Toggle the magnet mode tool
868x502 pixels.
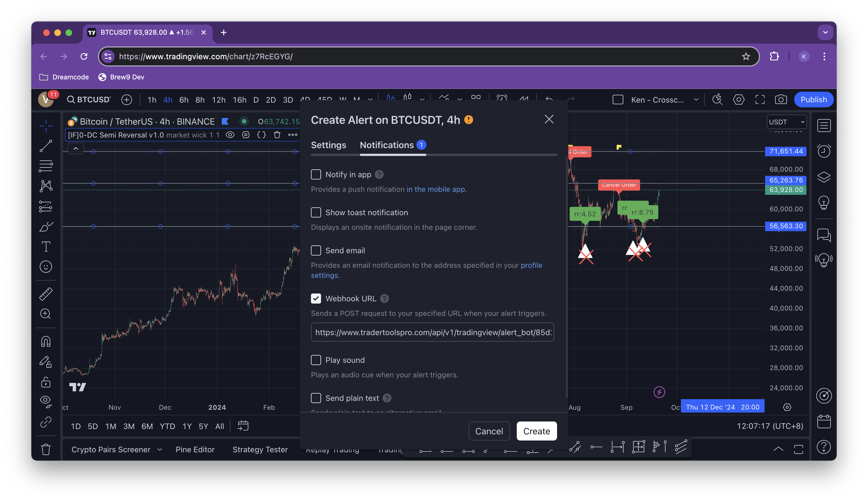point(46,341)
